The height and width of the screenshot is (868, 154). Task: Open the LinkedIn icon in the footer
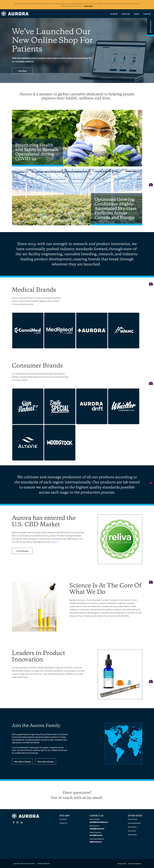(22, 823)
